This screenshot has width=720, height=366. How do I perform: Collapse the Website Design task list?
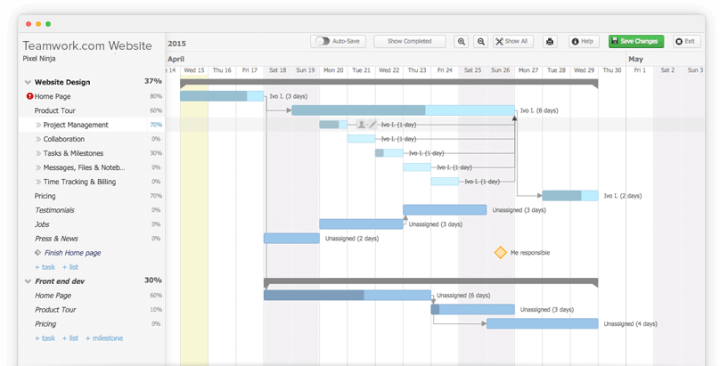(28, 83)
